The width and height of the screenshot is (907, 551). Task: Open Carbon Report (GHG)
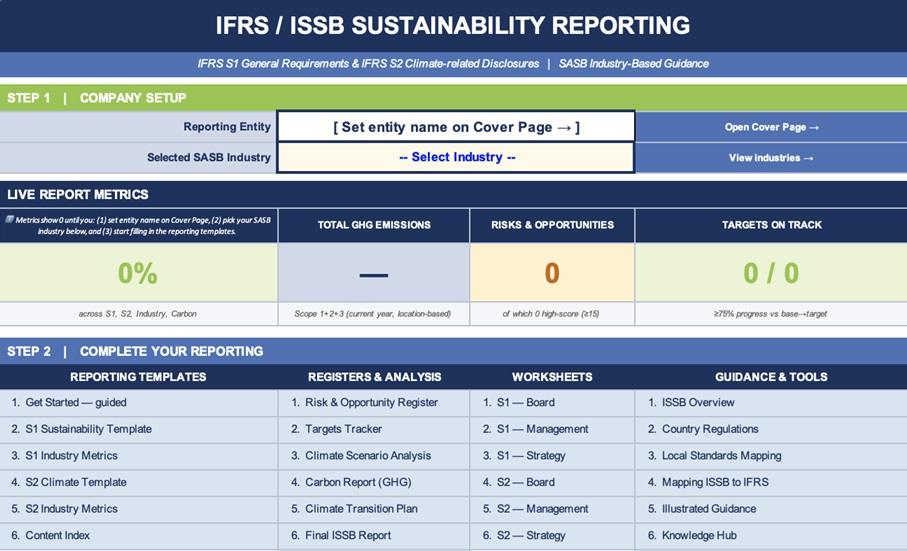[x=374, y=482]
